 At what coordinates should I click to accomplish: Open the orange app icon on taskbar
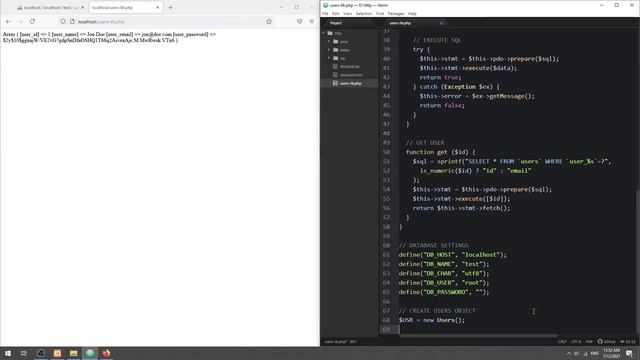pyautogui.click(x=57, y=353)
